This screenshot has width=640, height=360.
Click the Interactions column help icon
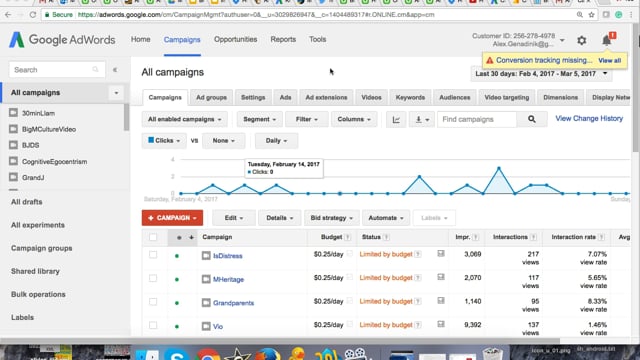533,237
